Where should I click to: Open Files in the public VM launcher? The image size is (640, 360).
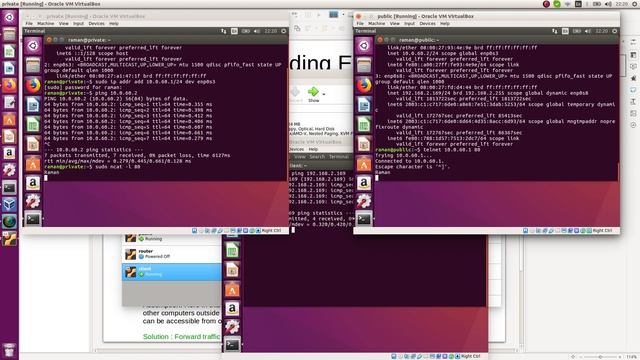pyautogui.click(x=364, y=65)
